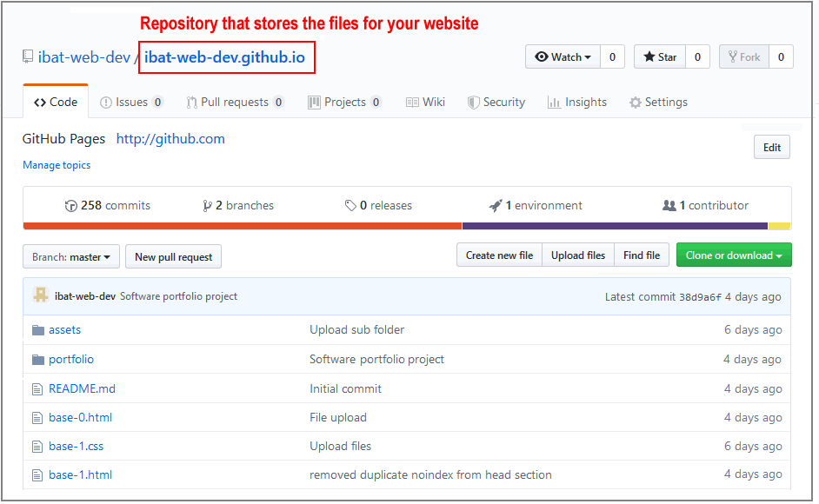Open the ibat-web-dev owner link
The height and width of the screenshot is (504, 819).
pos(83,57)
